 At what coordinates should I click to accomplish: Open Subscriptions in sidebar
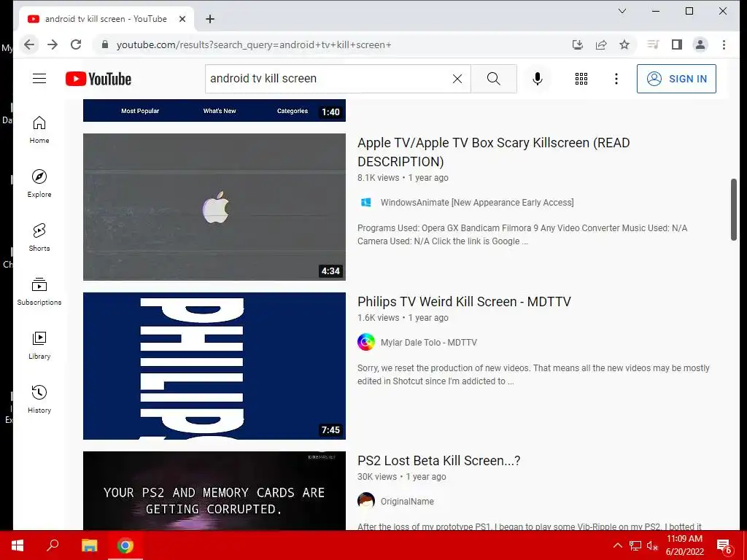39,292
